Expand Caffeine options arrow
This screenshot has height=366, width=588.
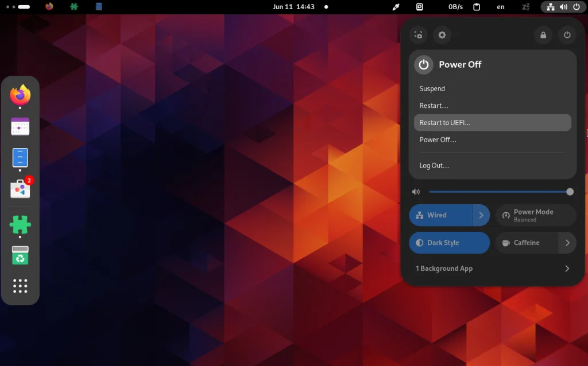point(567,243)
